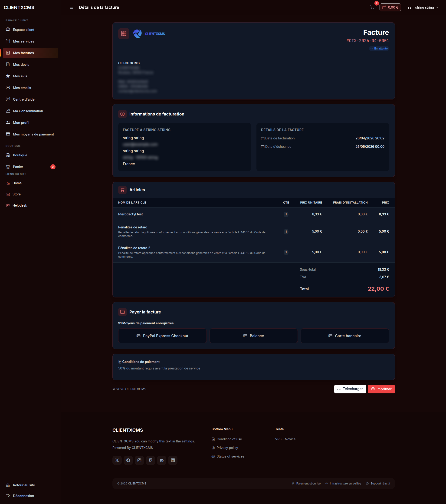Select Carte bancaire payment option
Screen dimensions: 446x504
coord(345,336)
